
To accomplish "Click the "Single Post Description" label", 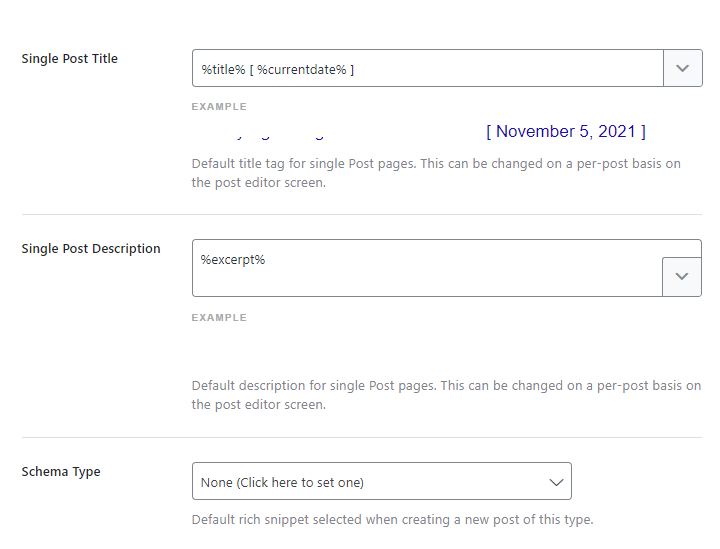I will click(91, 249).
